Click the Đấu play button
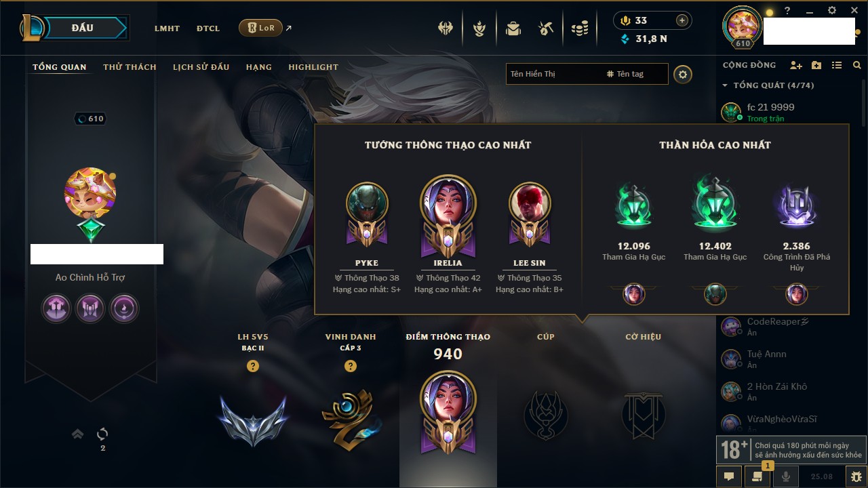The width and height of the screenshot is (868, 488). coord(81,28)
